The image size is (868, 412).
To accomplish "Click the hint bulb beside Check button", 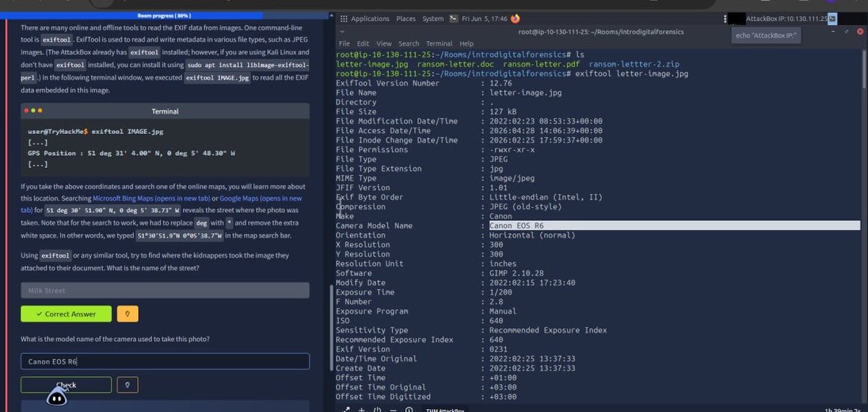I will click(127, 384).
